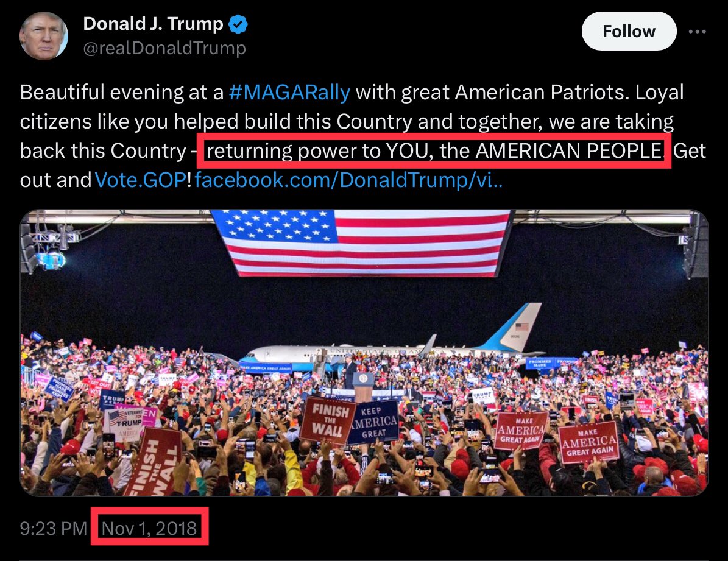Click the Veterans for Trump sign

[x=125, y=423]
